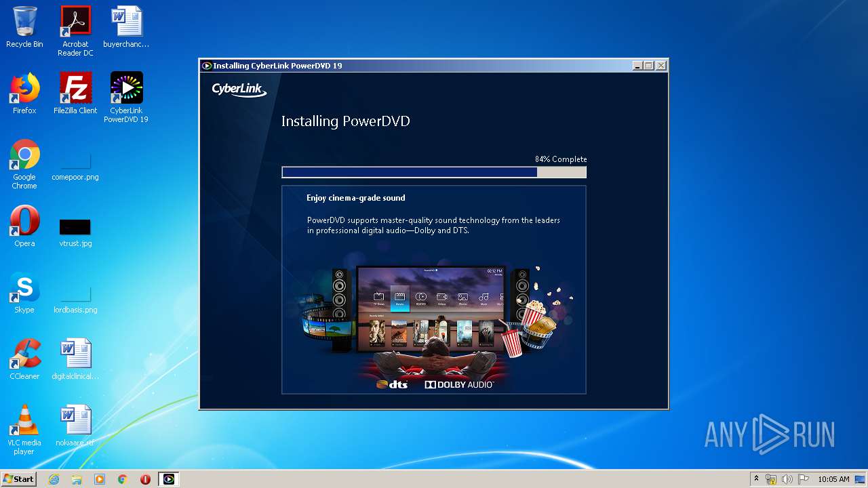Screen dimensions: 868x488
Task: Select the PowerDVD installer taskbar button
Action: click(x=169, y=479)
